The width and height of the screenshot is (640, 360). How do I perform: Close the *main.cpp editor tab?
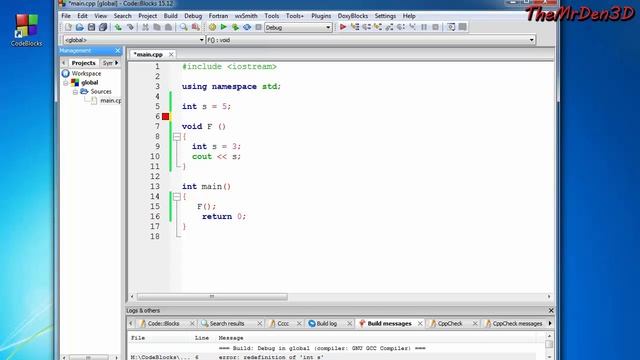171,54
